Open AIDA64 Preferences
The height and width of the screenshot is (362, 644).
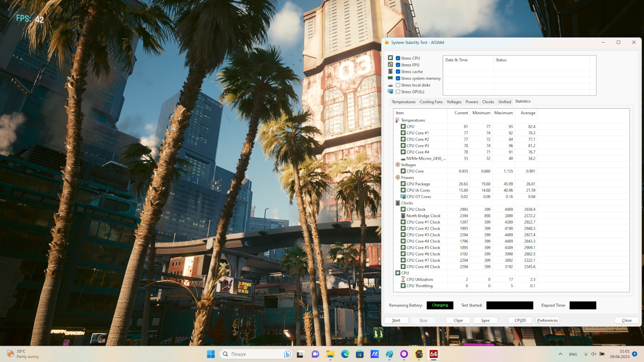[x=547, y=321]
